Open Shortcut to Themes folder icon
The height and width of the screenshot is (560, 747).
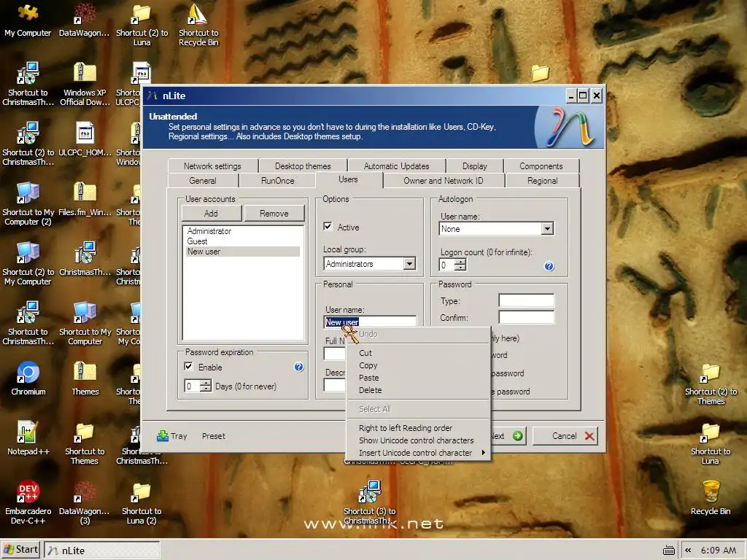85,444
